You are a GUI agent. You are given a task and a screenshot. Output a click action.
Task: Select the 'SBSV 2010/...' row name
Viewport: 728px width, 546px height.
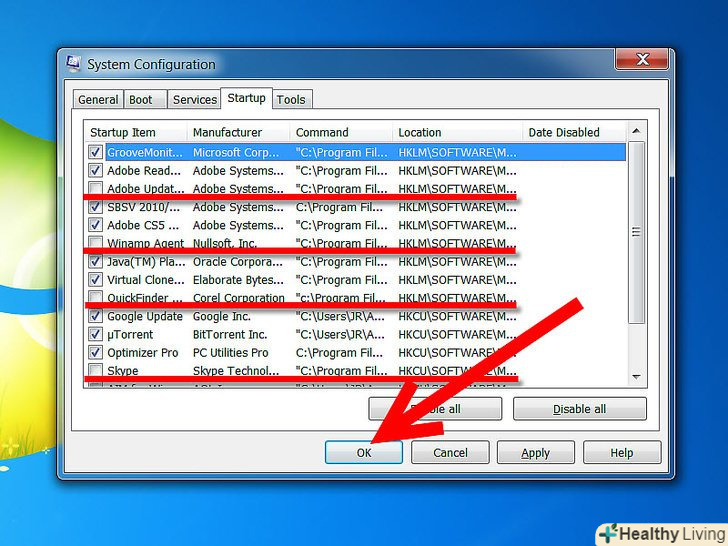pyautogui.click(x=143, y=207)
